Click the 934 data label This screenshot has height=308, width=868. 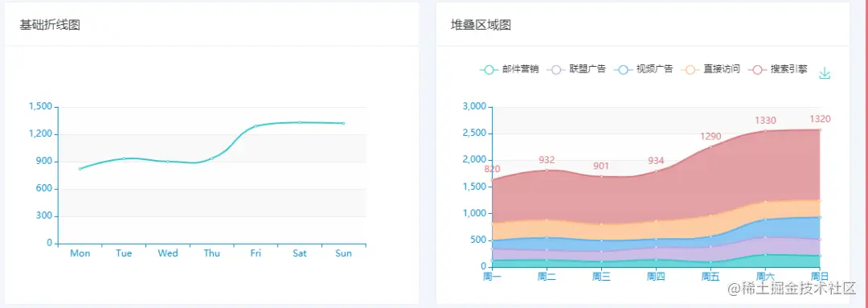click(656, 161)
